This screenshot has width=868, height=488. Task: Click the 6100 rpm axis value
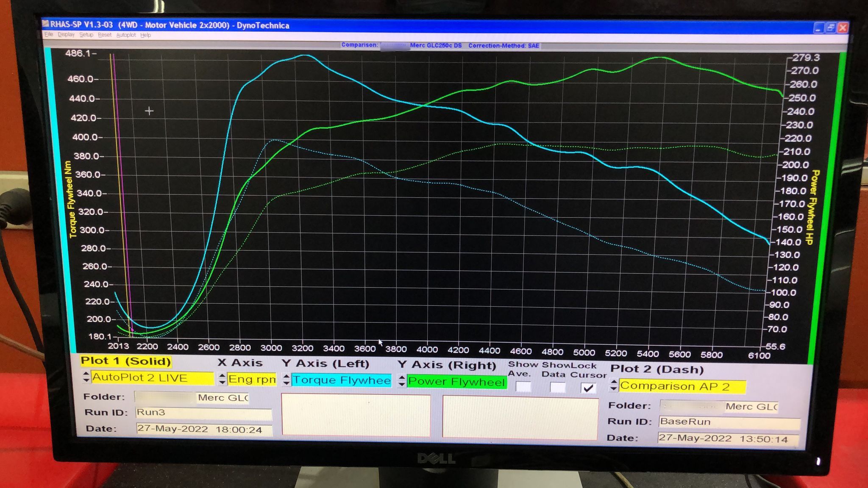(759, 355)
